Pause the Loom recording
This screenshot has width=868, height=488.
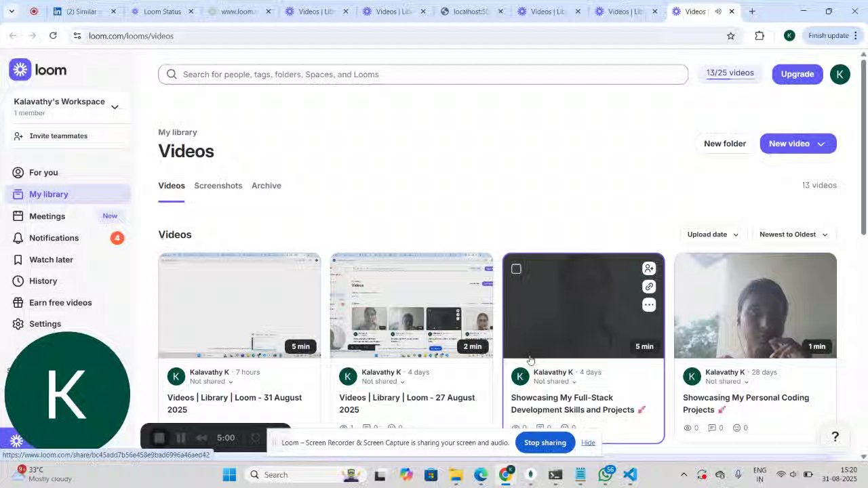point(180,438)
